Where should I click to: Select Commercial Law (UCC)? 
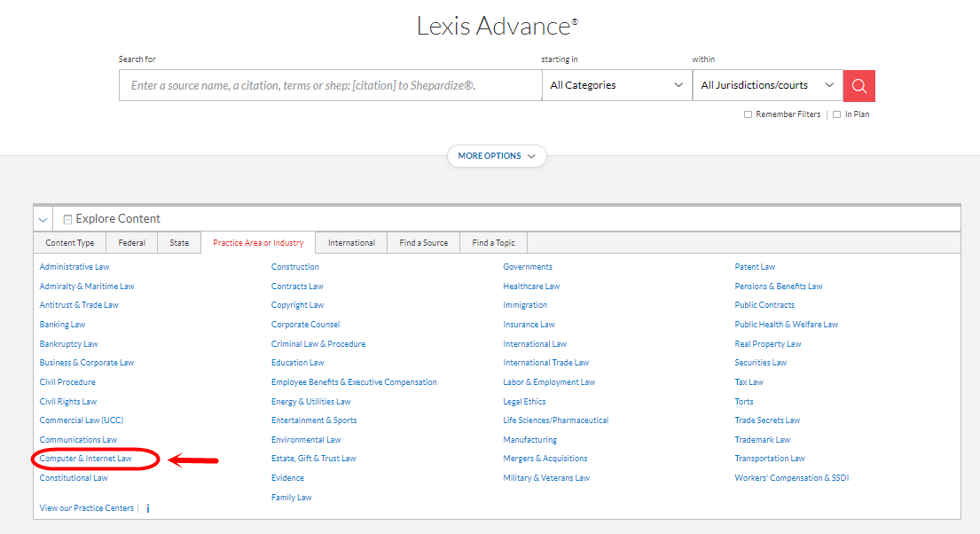click(82, 420)
